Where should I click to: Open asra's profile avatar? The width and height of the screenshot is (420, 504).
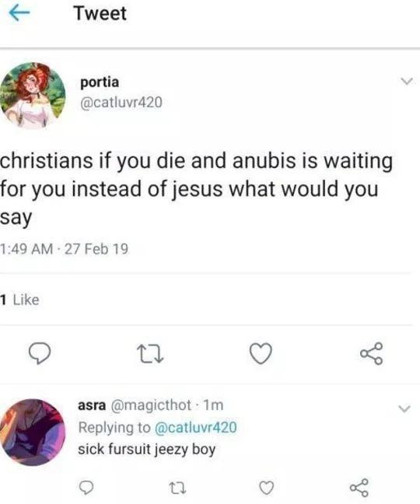33,432
